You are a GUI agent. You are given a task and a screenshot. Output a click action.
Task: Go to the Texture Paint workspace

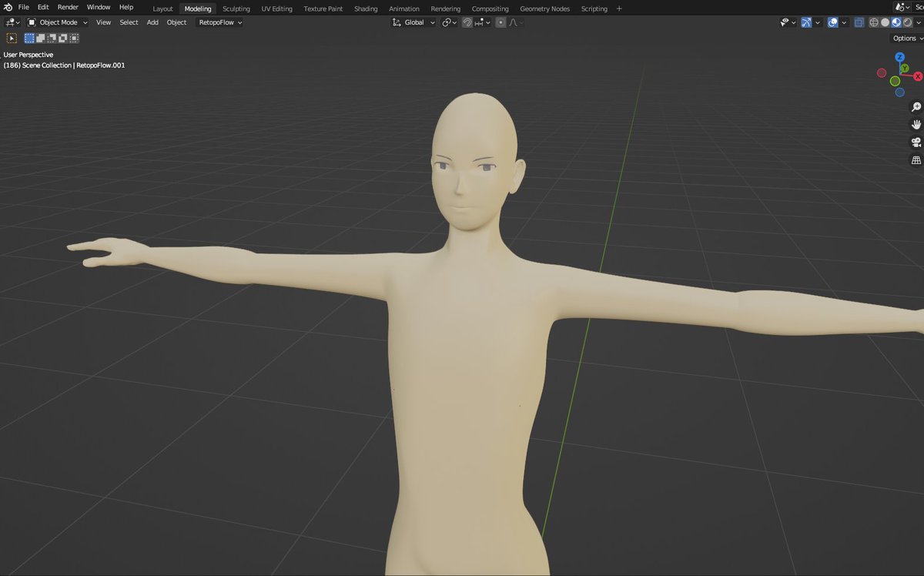click(x=323, y=8)
